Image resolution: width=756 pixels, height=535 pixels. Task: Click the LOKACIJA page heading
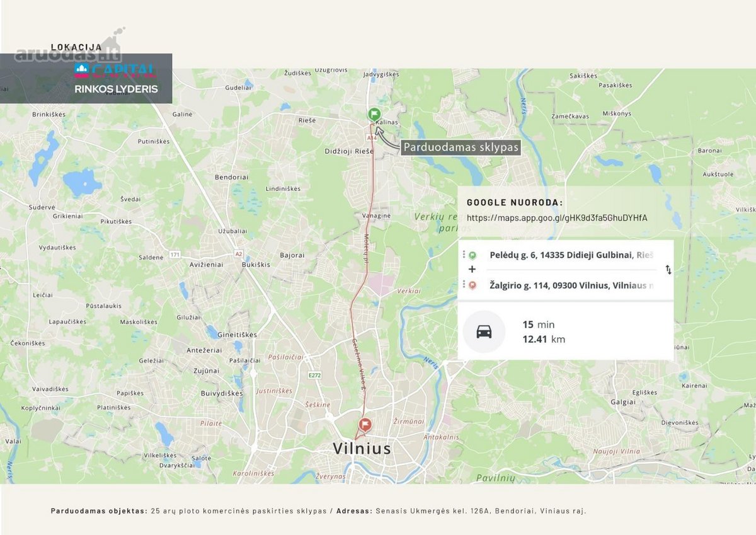[76, 47]
